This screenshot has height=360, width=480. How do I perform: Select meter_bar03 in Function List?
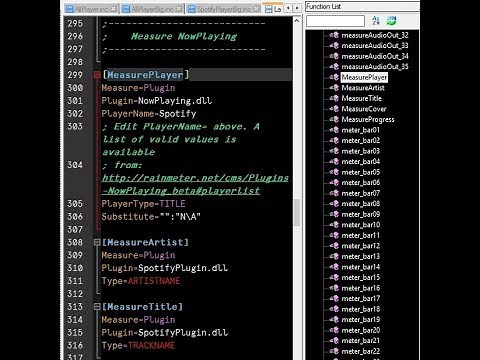360,151
